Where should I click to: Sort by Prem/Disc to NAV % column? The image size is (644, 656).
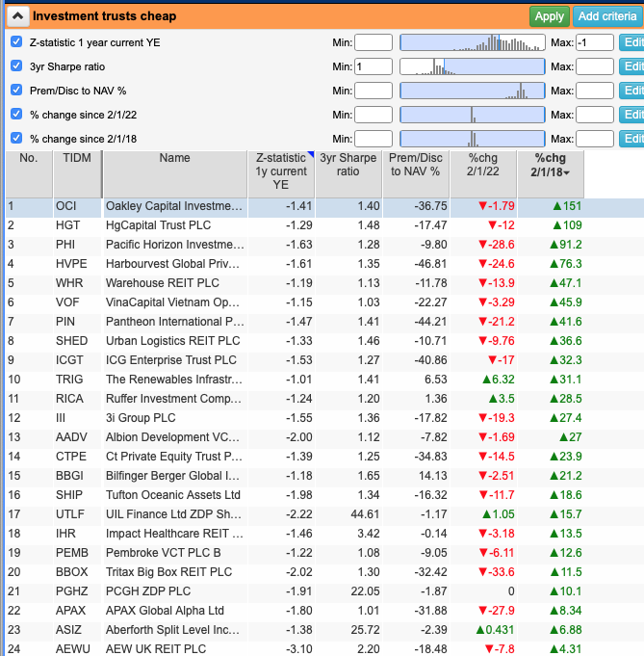coord(416,174)
